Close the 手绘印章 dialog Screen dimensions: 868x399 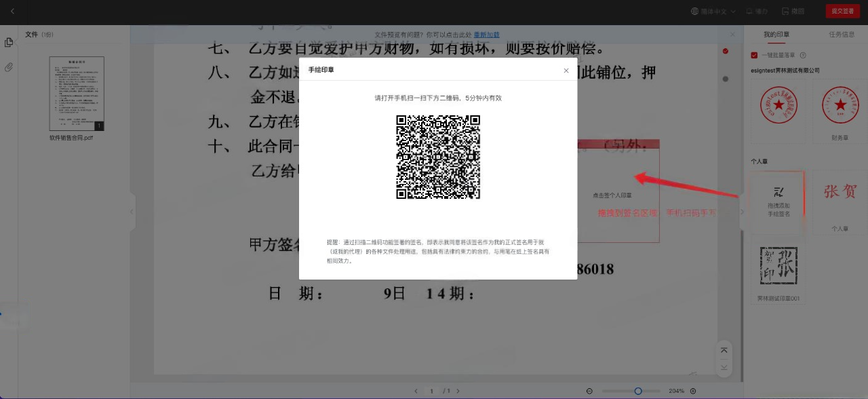566,71
